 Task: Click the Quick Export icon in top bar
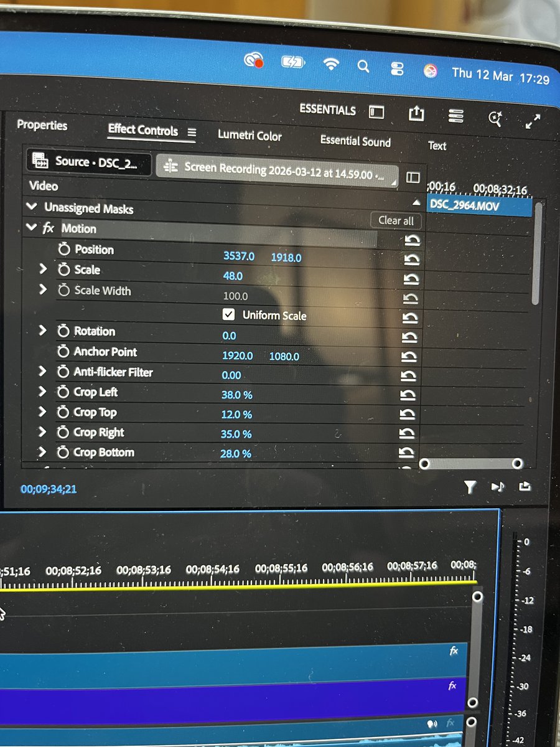[x=416, y=115]
